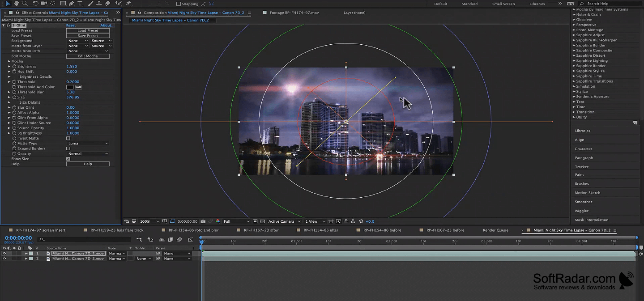This screenshot has height=301, width=644.
Task: Toggle the Invert Matte checkbox
Action: click(x=68, y=138)
